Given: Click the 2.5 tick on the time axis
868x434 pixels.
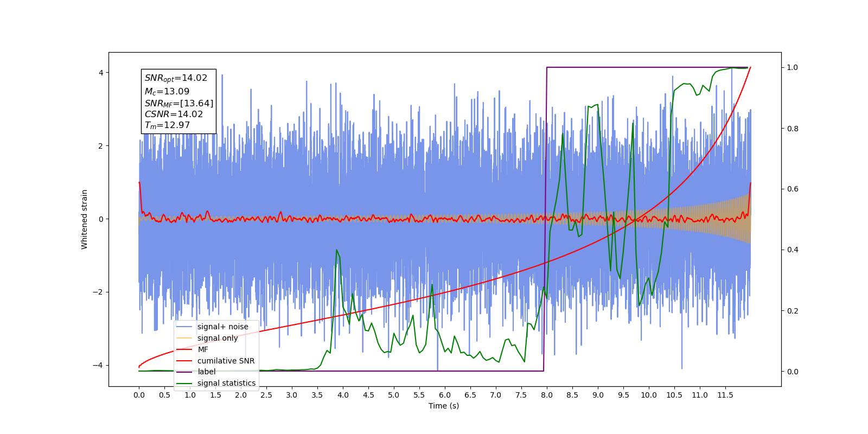Looking at the screenshot, I should 266,395.
